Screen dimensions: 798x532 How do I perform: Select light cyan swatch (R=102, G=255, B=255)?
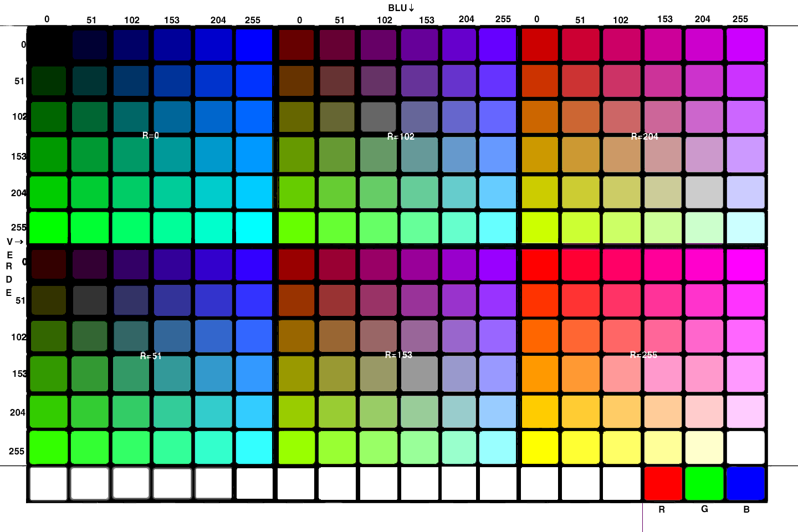498,227
